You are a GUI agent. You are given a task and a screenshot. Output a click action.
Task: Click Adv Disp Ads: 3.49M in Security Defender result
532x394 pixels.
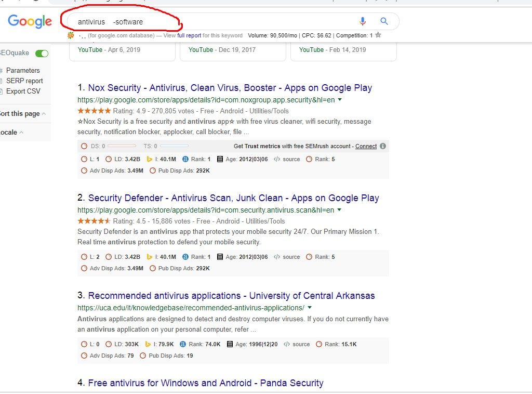[x=112, y=268]
